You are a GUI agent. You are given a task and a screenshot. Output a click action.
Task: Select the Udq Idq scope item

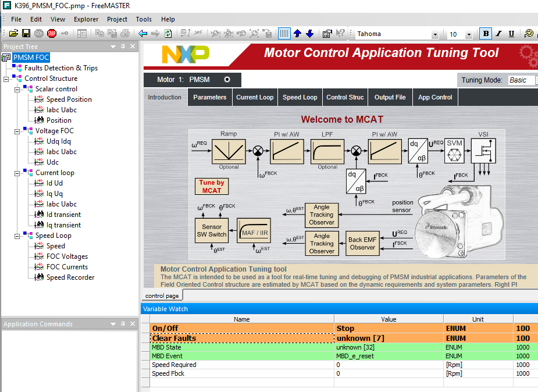58,141
